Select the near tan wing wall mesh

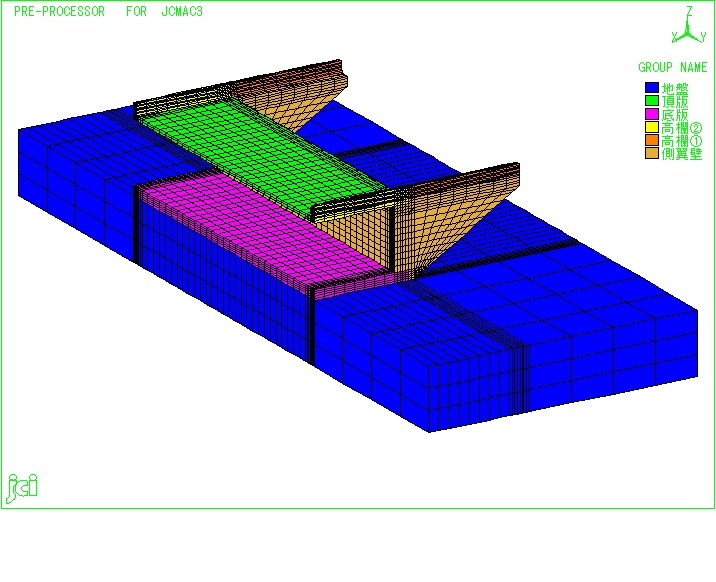click(438, 219)
